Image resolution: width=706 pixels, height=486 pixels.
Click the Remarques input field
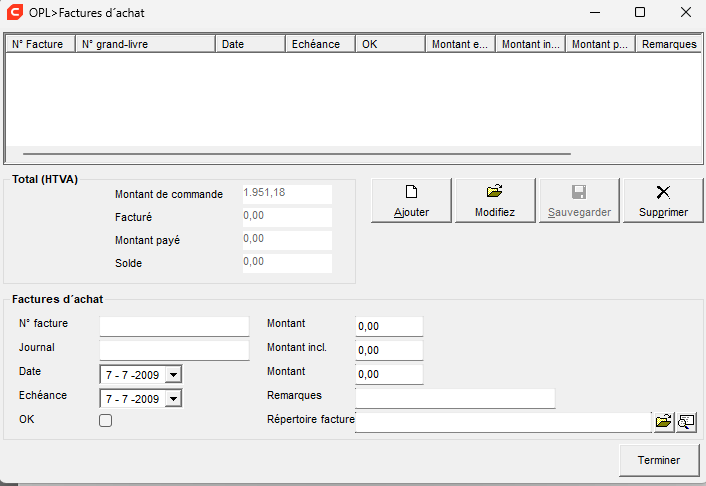(455, 398)
